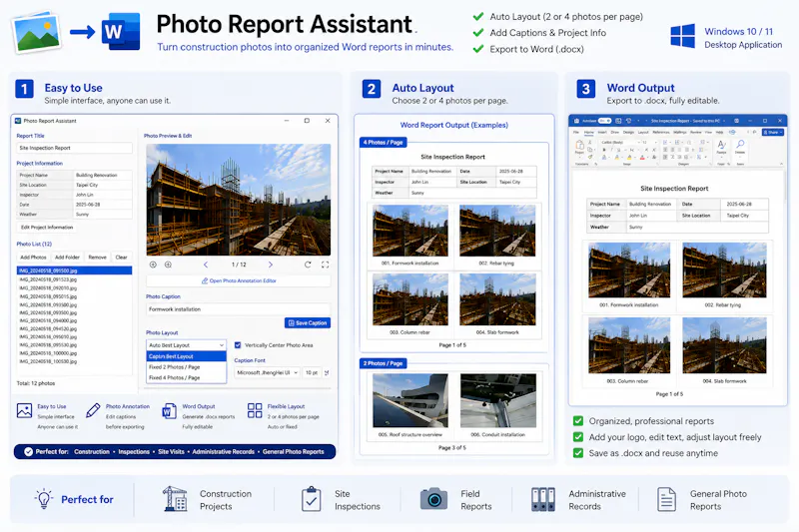Click Bold icon in Word ribbon

click(x=604, y=150)
